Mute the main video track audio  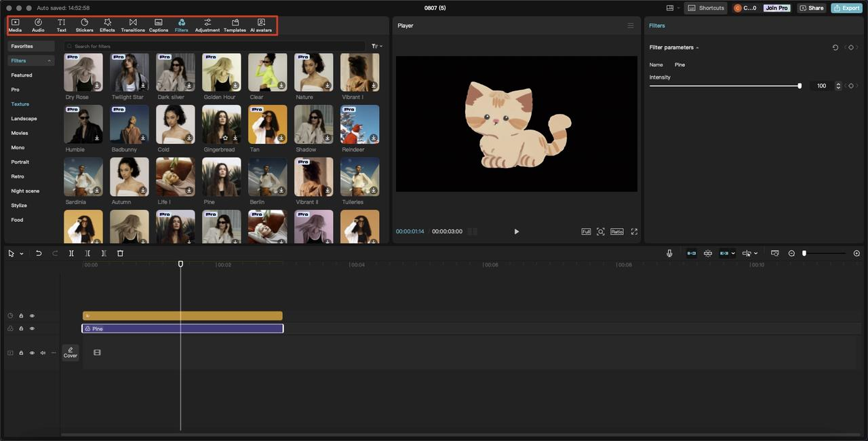43,353
